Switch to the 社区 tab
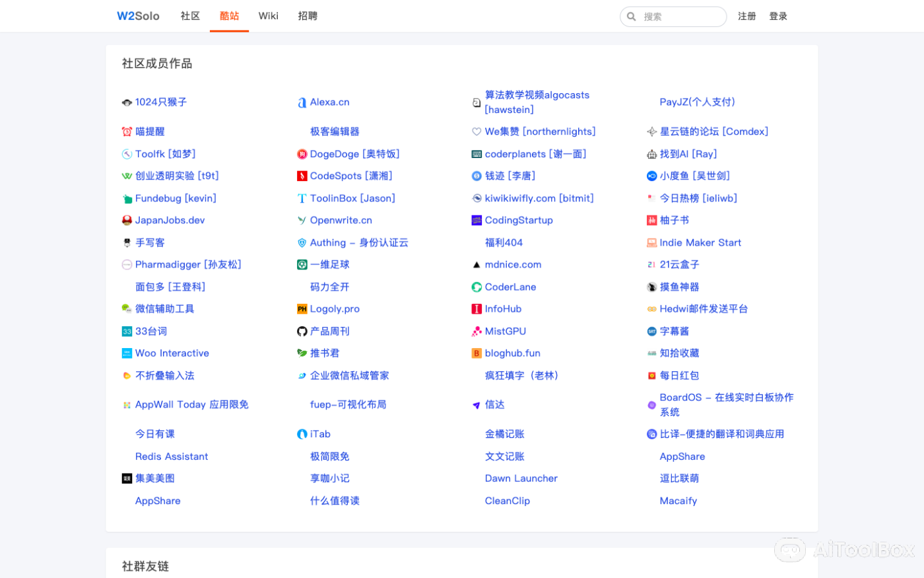This screenshot has width=924, height=578. [x=190, y=16]
